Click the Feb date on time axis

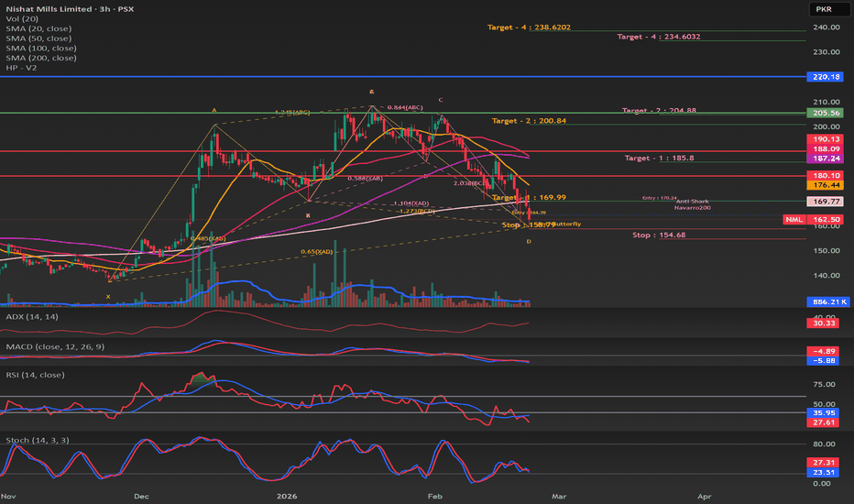[x=434, y=497]
